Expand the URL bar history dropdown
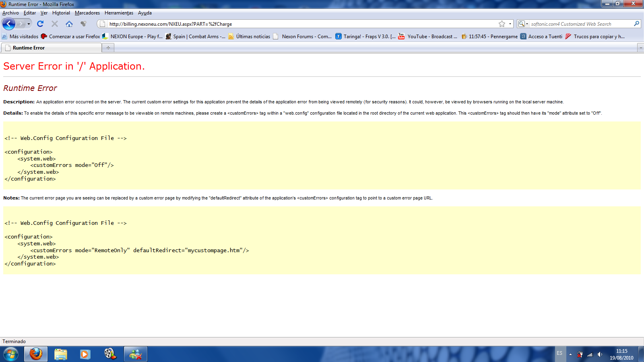 (510, 24)
